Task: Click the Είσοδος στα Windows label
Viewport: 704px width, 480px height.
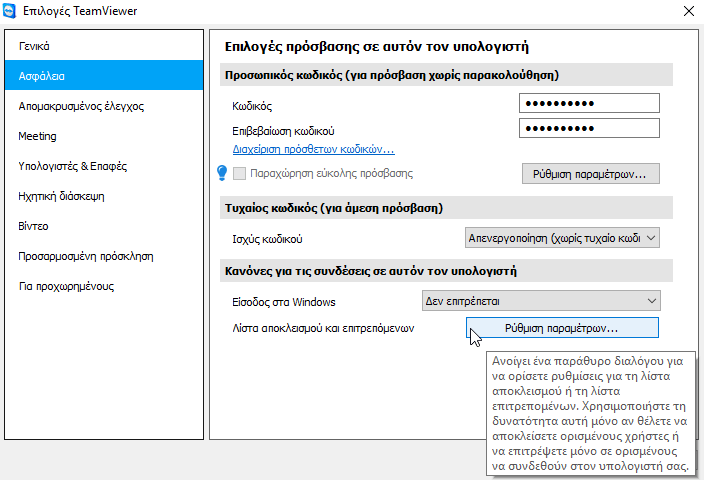Action: click(284, 302)
